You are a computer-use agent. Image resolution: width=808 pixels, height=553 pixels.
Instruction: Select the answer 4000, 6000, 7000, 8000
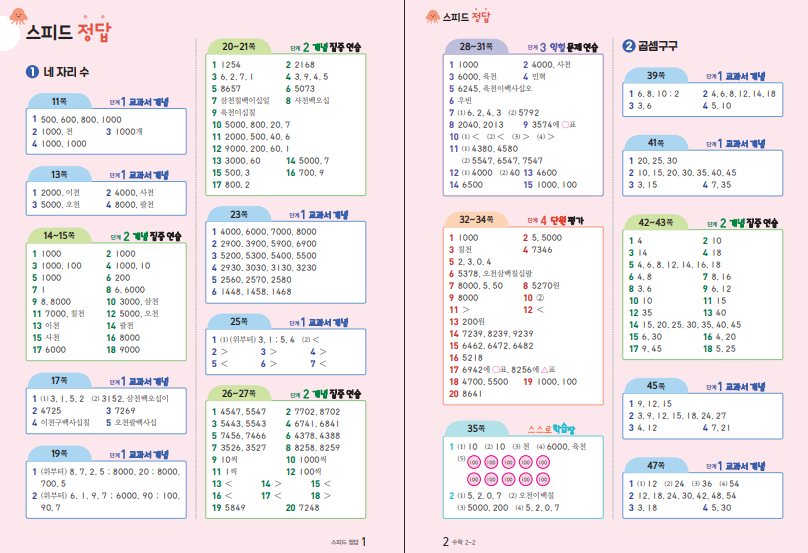pos(268,232)
